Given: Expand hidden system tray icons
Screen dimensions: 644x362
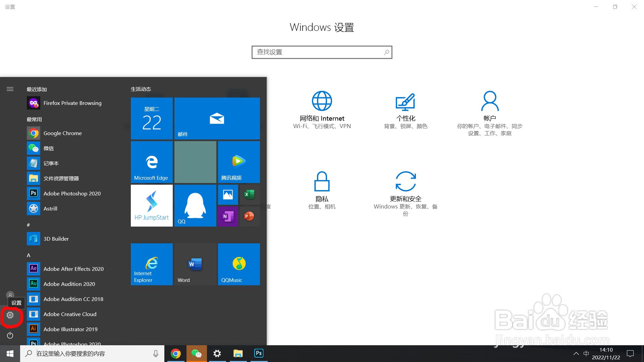Looking at the screenshot, I should [x=576, y=354].
